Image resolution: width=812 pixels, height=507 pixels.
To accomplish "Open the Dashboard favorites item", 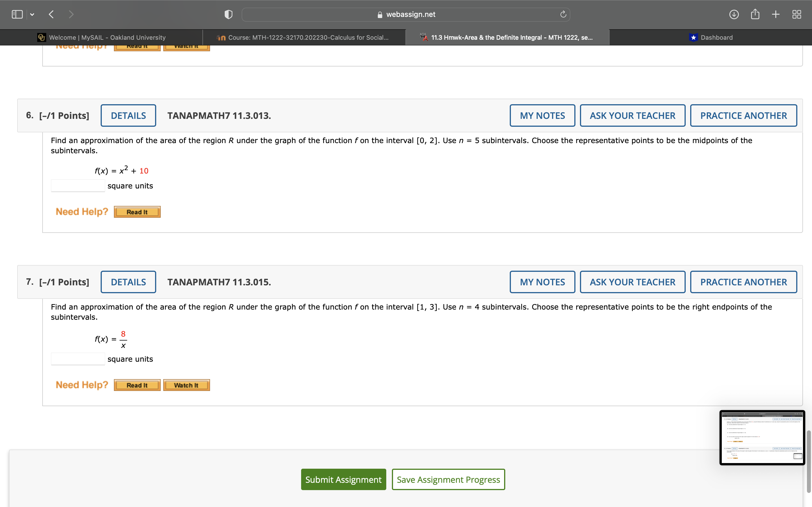I will [x=716, y=37].
